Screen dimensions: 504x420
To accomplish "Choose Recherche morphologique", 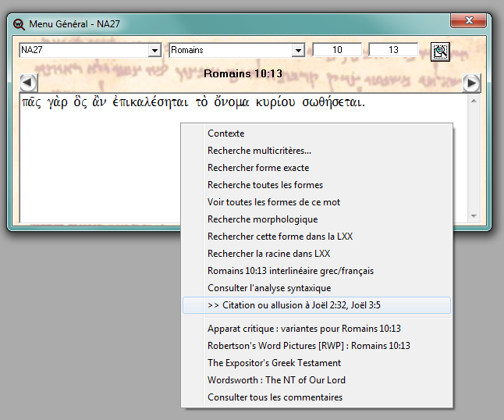I will tap(317, 219).
